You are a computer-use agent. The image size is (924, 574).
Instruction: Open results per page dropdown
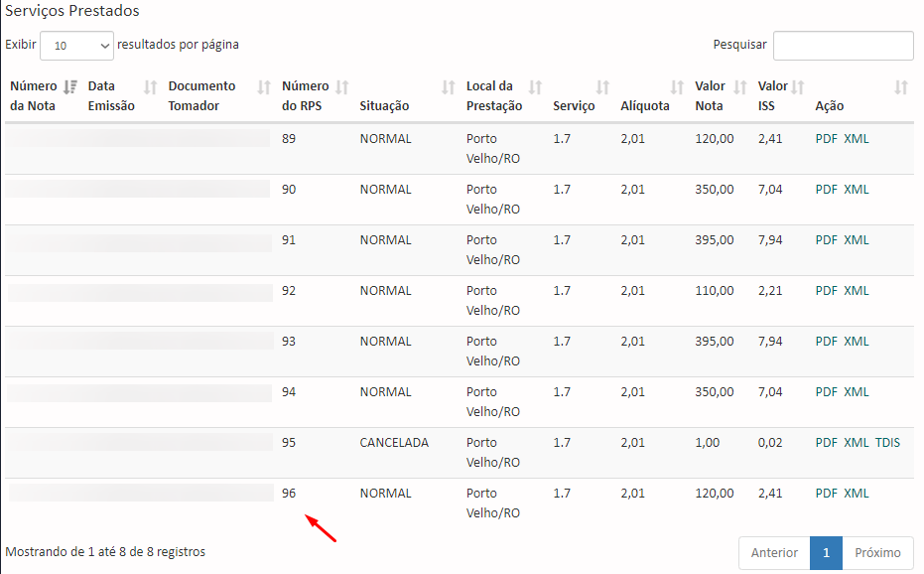click(x=77, y=46)
